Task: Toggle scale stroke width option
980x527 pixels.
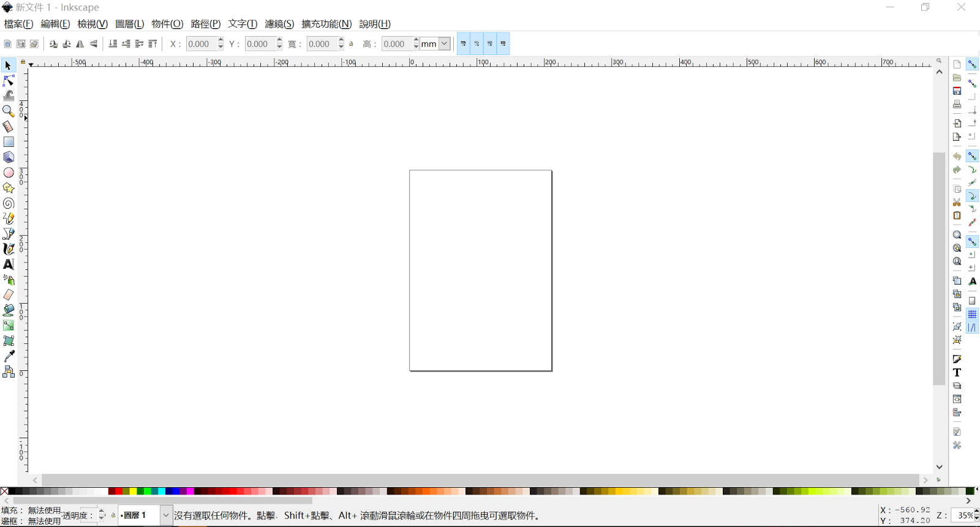Action: point(464,44)
